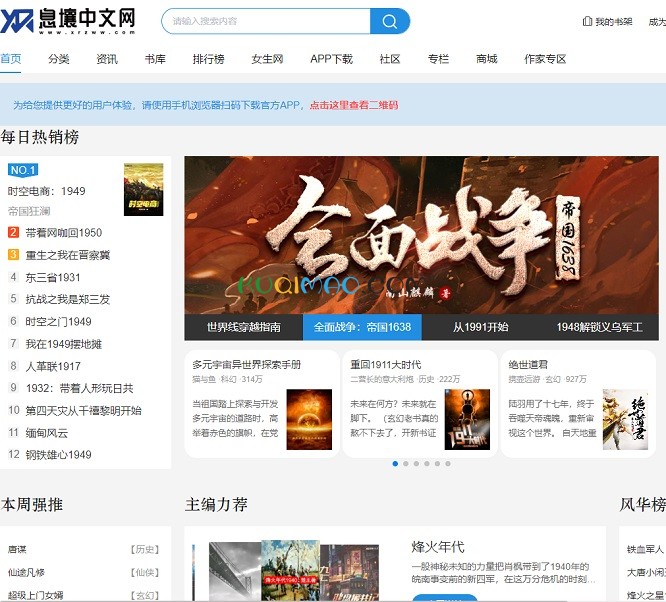This screenshot has height=602, width=666.
Task: Click the 重回1911大时代 cover image
Action: (467, 419)
